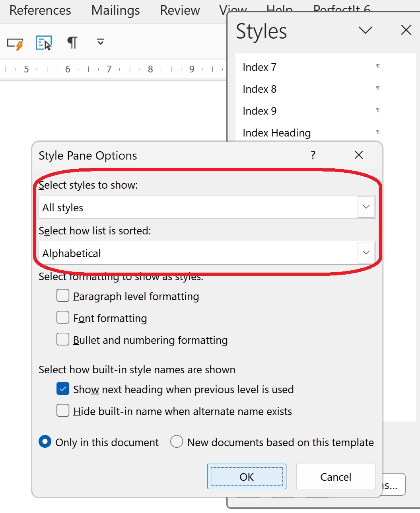Click paragraph mark icon beside Index 7
Screen dimensions: 420x513
click(x=378, y=66)
